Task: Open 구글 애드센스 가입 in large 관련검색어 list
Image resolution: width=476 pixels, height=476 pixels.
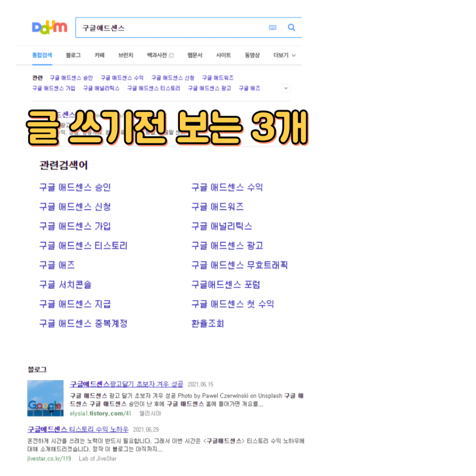Action: [x=75, y=226]
